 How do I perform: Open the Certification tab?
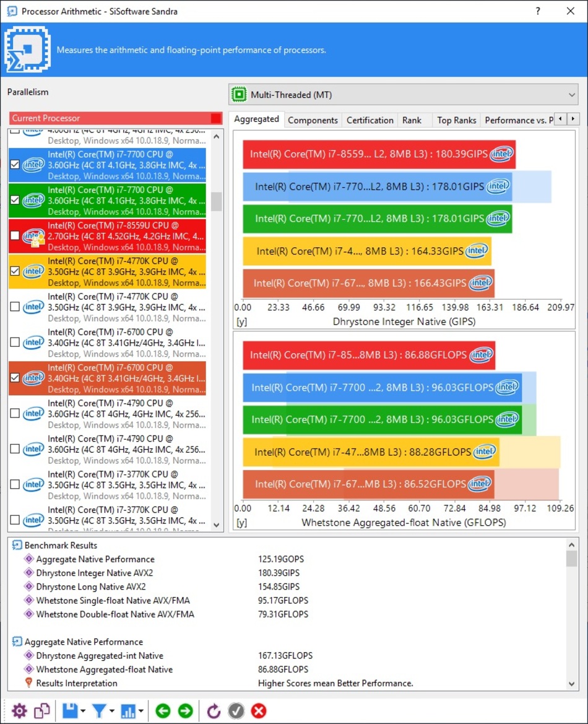click(x=370, y=120)
